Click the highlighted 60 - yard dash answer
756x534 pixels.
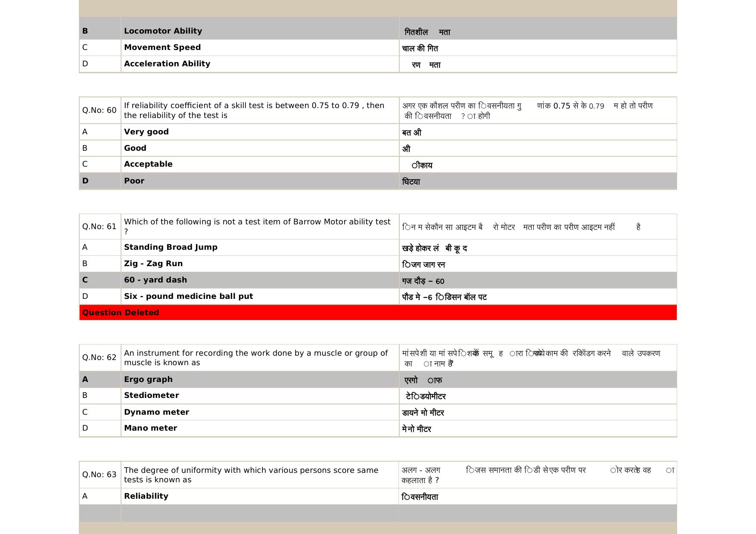coord(156,280)
